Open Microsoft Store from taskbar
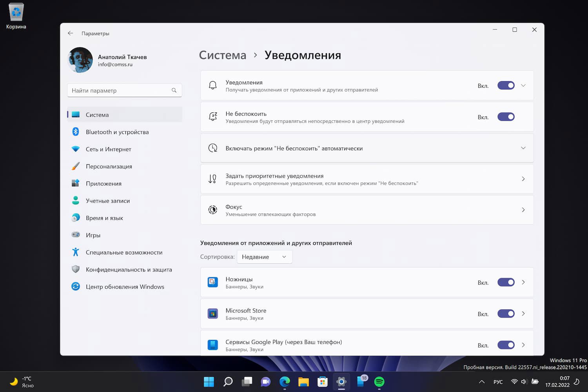588x392 pixels. [323, 381]
